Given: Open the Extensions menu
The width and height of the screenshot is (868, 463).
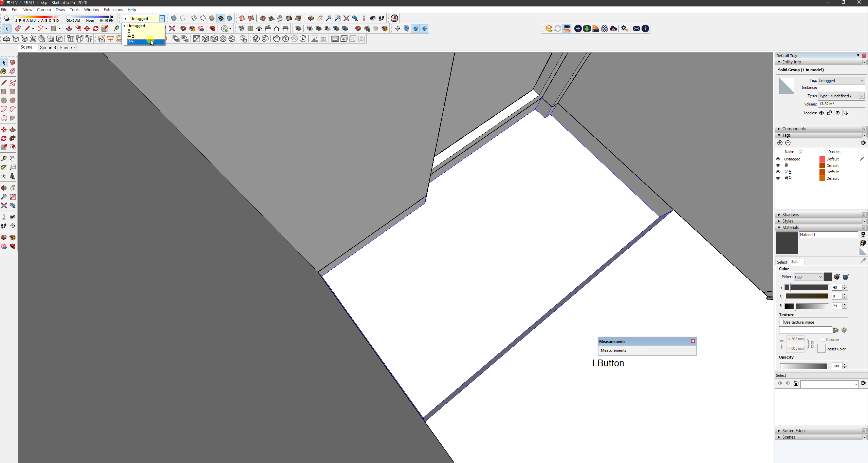Looking at the screenshot, I should [x=113, y=10].
